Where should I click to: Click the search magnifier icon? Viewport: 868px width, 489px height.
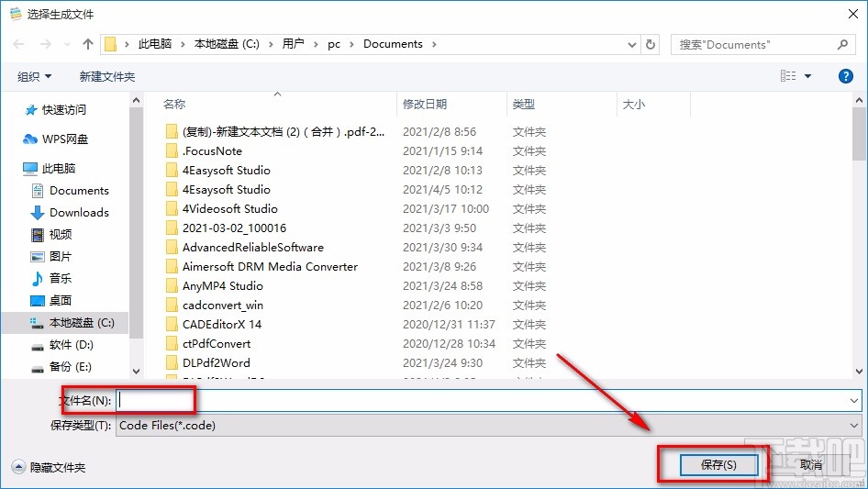(842, 44)
